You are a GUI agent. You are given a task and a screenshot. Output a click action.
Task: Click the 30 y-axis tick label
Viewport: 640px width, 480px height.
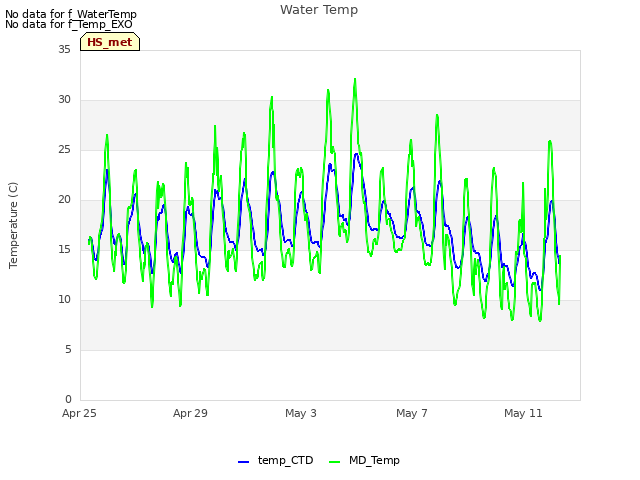pos(64,100)
